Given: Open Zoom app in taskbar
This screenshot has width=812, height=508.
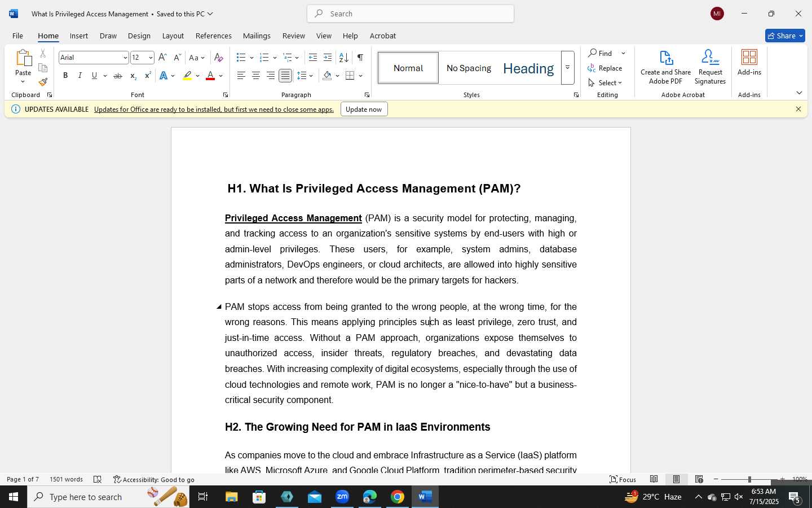Looking at the screenshot, I should [342, 497].
